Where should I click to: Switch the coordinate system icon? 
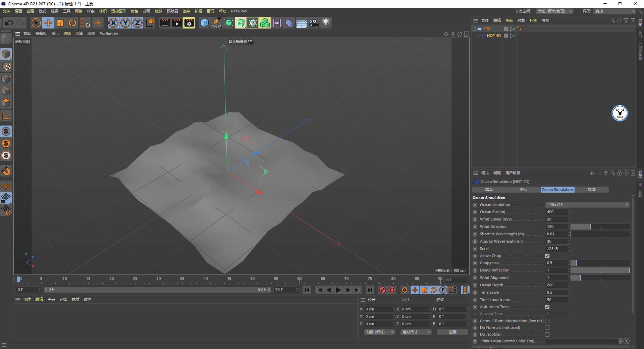(150, 23)
